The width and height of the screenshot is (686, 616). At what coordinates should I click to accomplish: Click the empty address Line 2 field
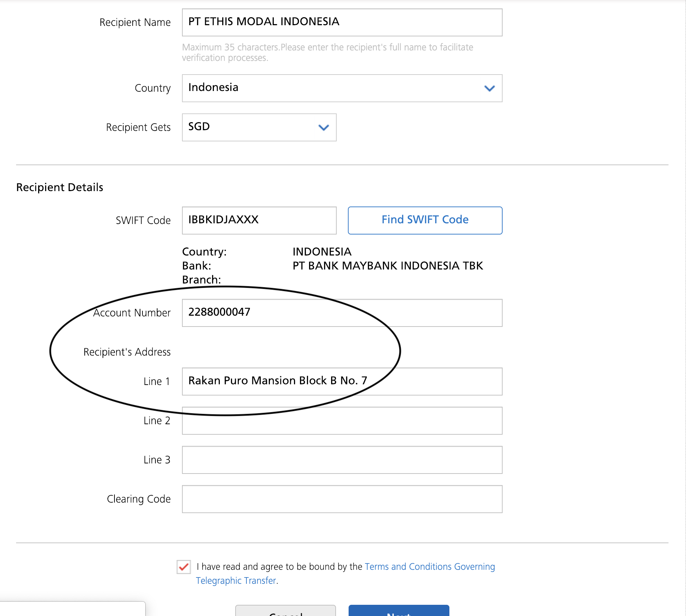tap(342, 421)
